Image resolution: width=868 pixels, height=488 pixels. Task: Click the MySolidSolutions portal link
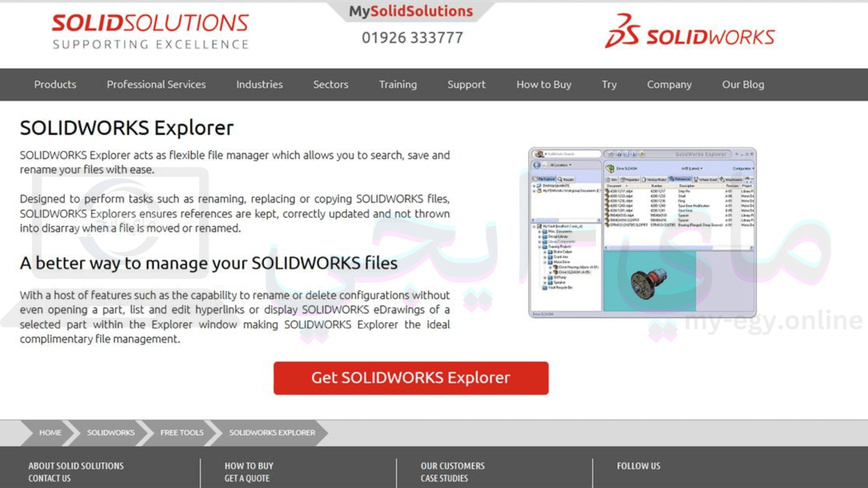(x=414, y=11)
